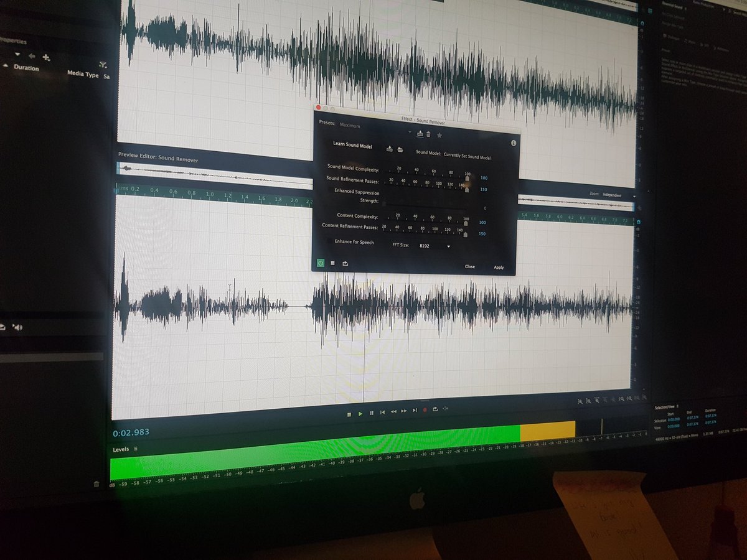Click the transport Pause button
Screen dimensions: 747x560
(x=372, y=413)
